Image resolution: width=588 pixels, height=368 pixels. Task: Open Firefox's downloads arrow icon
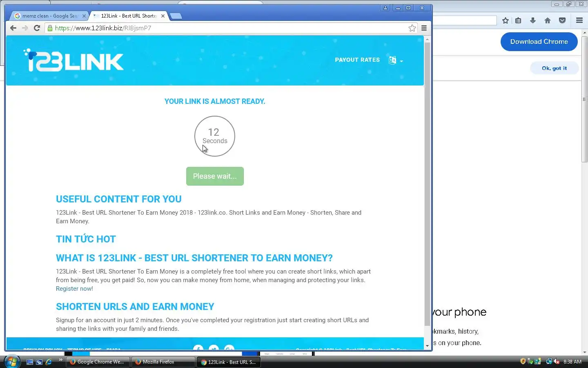coord(533,20)
